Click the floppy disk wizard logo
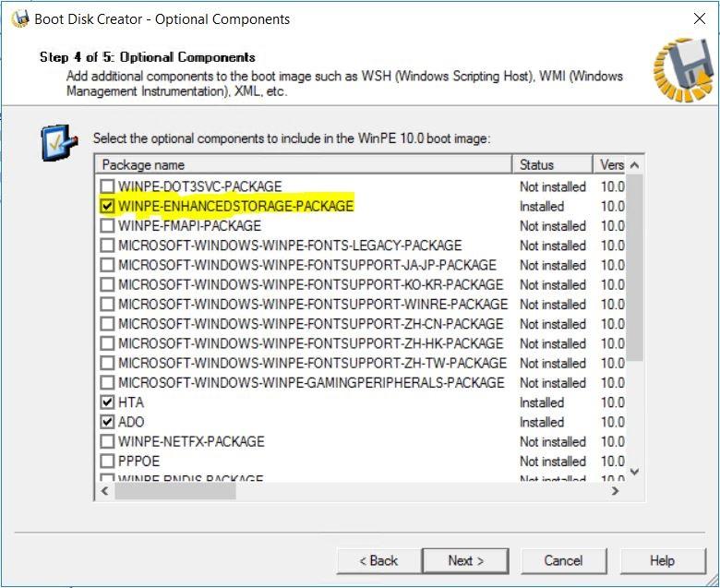Screen dimensions: 720x588 (683, 71)
